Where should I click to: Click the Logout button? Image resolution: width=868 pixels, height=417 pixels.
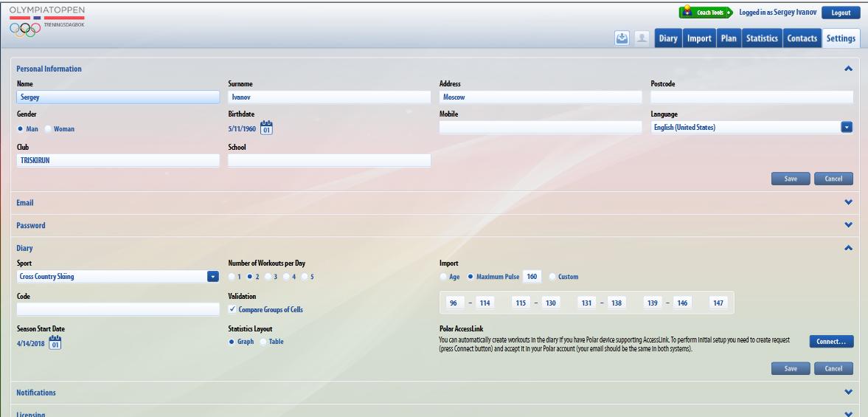tap(840, 13)
